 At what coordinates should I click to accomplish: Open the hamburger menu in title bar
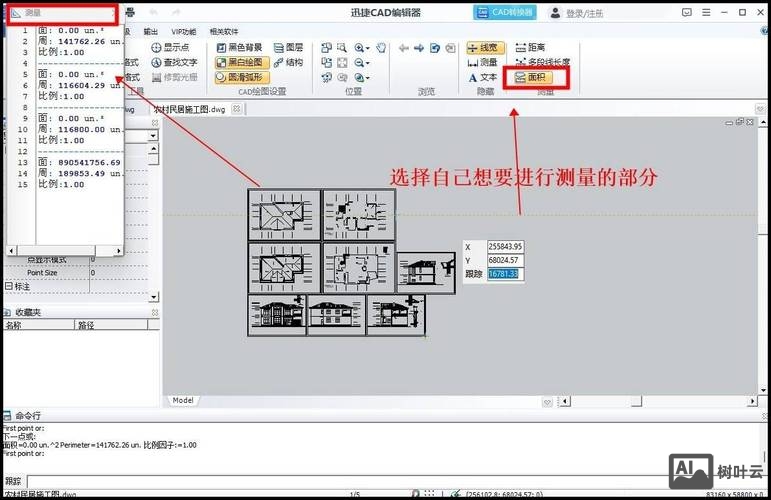(x=706, y=12)
